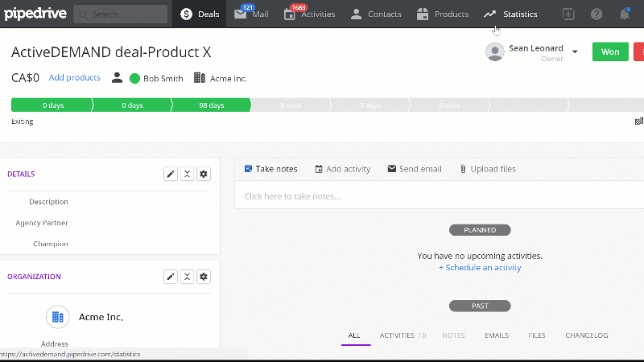The height and width of the screenshot is (362, 644).
Task: Open the Mail menu item
Action: (251, 14)
